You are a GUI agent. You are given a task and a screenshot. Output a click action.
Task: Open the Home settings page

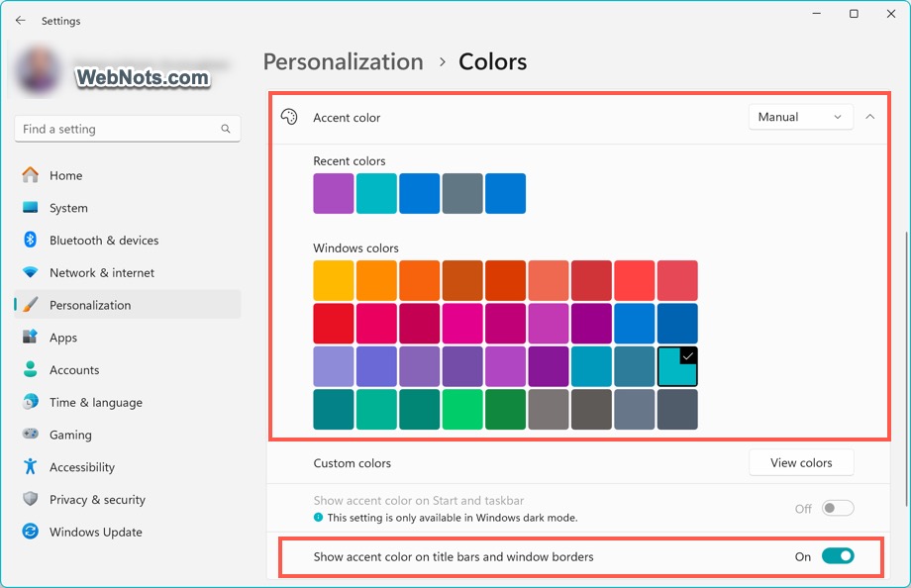click(128, 175)
